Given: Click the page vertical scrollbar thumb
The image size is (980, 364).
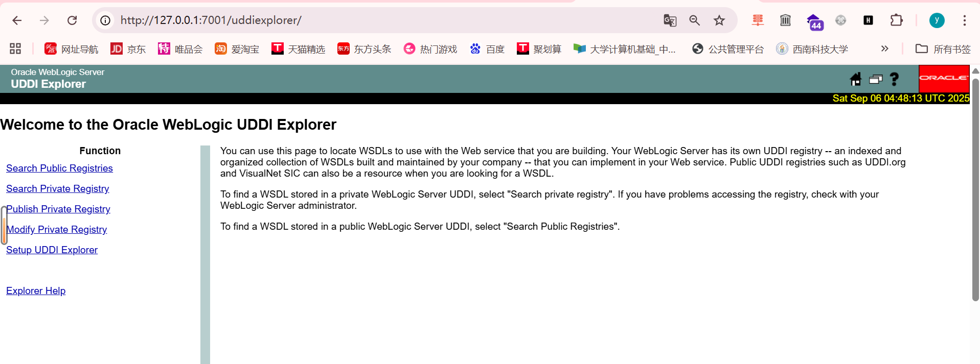Looking at the screenshot, I should pyautogui.click(x=975, y=189).
